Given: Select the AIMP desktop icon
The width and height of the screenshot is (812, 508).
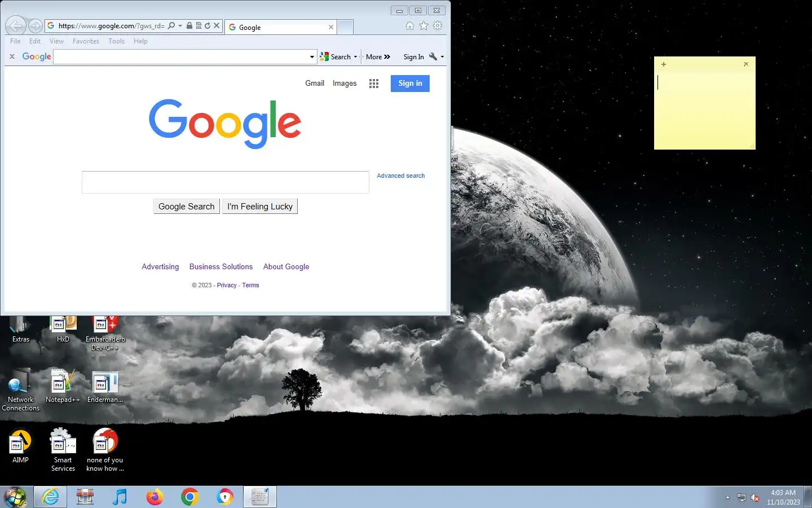Looking at the screenshot, I should [x=21, y=446].
